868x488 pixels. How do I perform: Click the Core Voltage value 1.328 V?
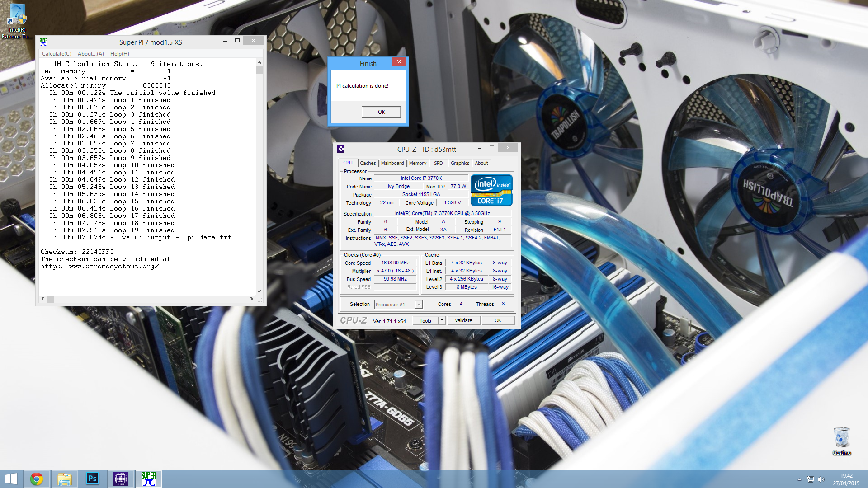tap(453, 203)
